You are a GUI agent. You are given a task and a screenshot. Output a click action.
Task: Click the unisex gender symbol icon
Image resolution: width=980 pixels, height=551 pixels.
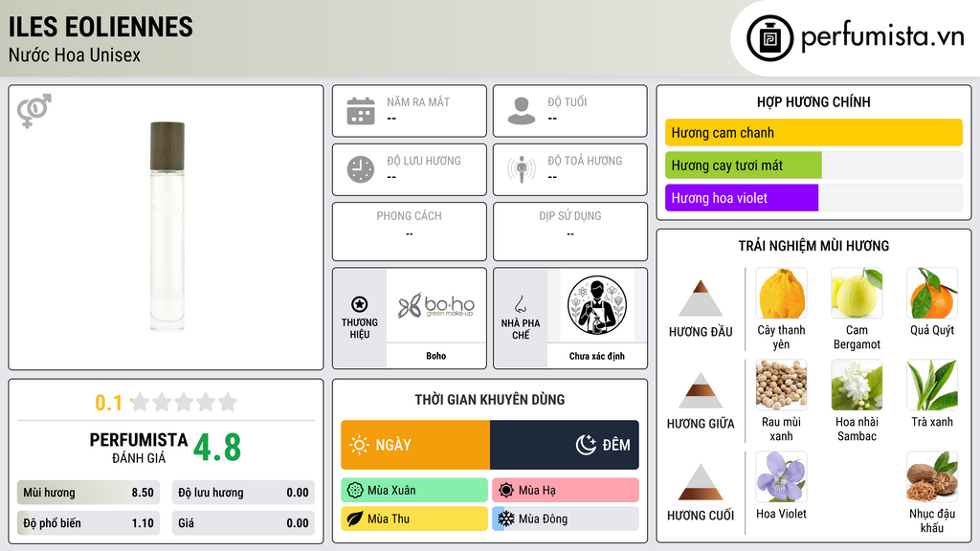click(33, 111)
